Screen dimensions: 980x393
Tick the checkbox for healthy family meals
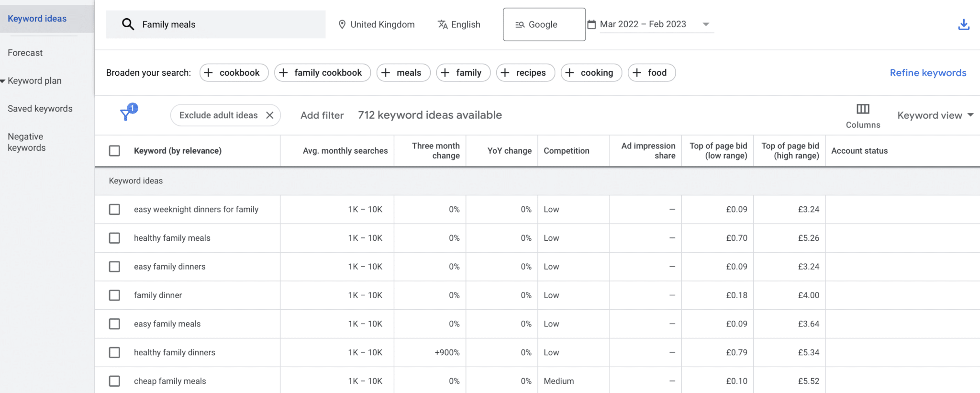[x=114, y=238]
